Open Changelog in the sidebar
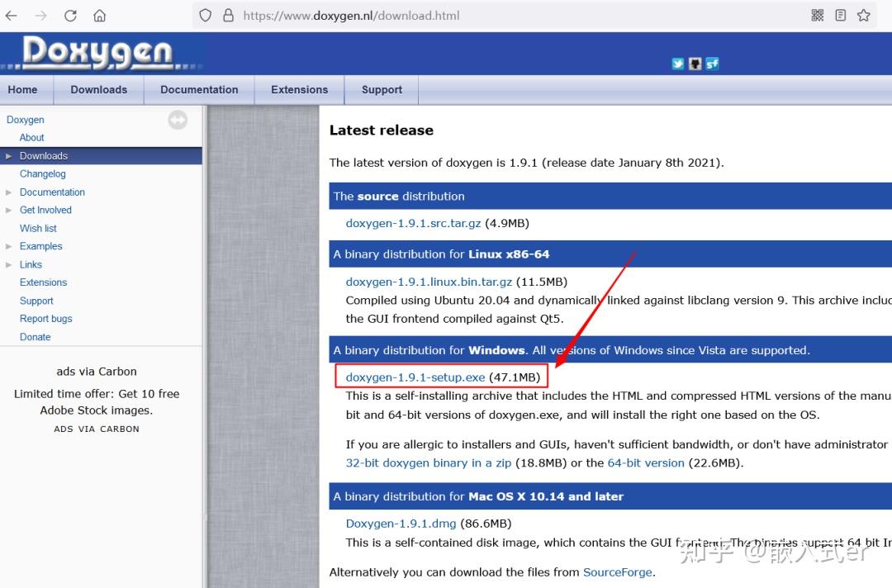 tap(43, 174)
